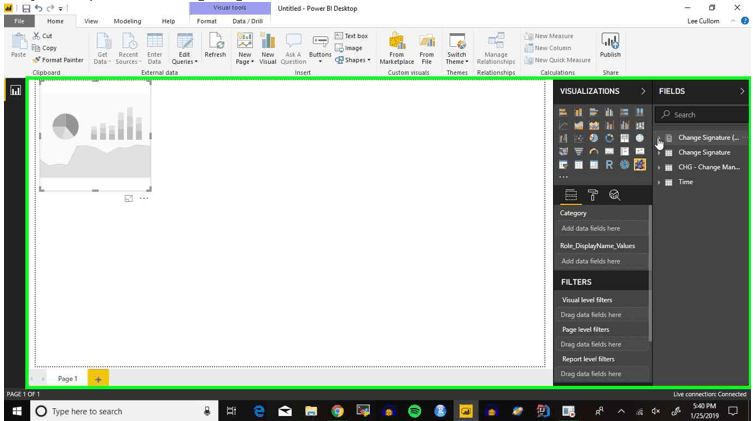
Task: Open the File menu
Action: (19, 21)
